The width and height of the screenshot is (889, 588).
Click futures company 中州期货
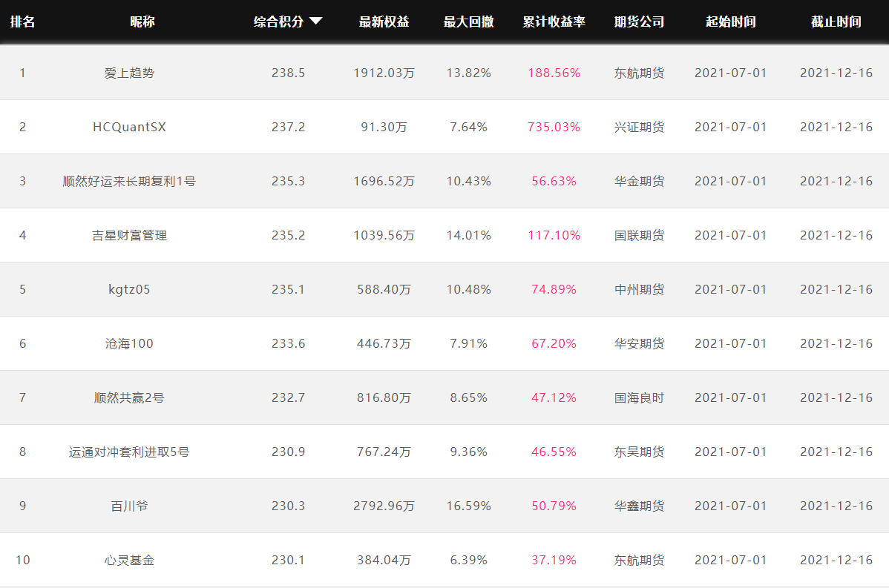tap(639, 289)
